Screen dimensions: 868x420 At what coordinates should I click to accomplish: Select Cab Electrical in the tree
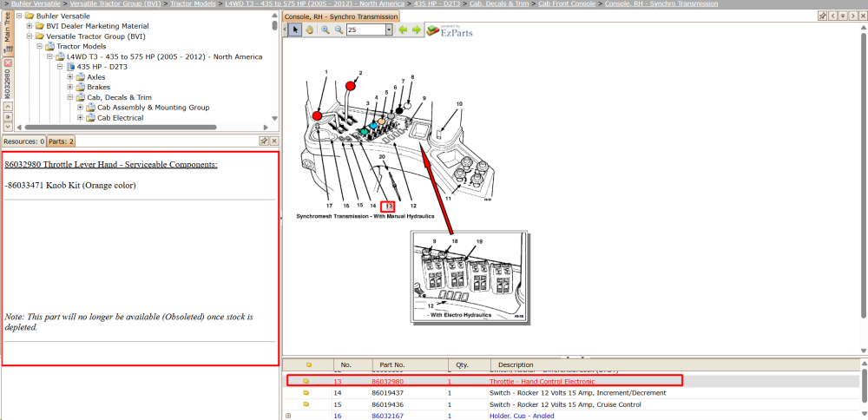pyautogui.click(x=120, y=117)
